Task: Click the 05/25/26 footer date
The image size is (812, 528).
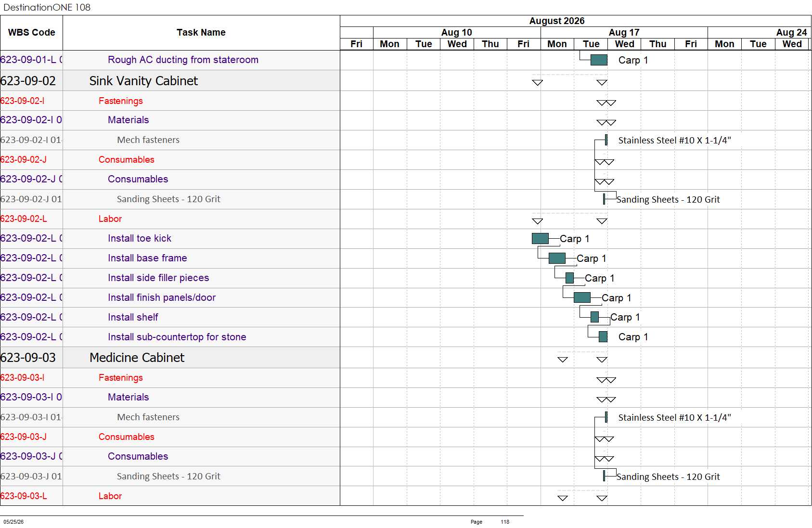Action: click(x=13, y=522)
